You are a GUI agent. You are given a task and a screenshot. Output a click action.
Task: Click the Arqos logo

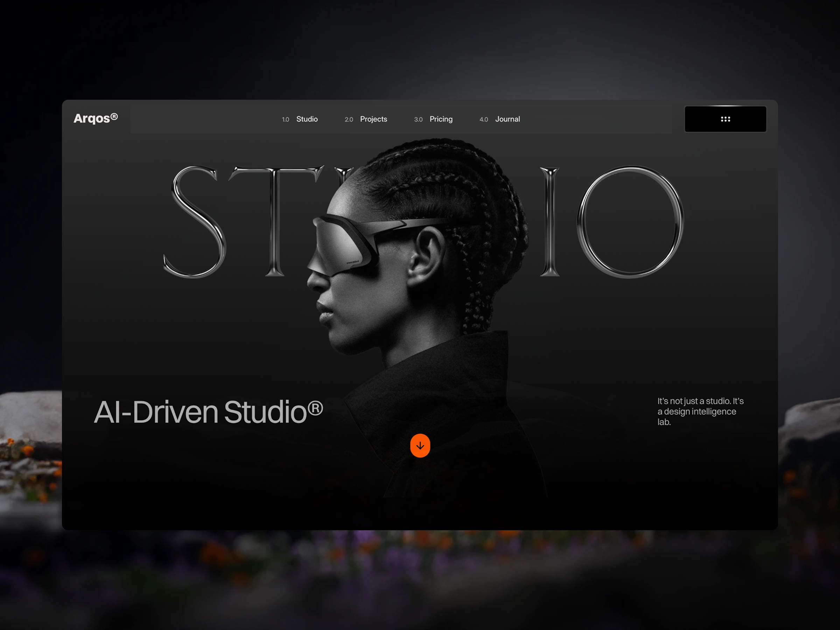95,119
